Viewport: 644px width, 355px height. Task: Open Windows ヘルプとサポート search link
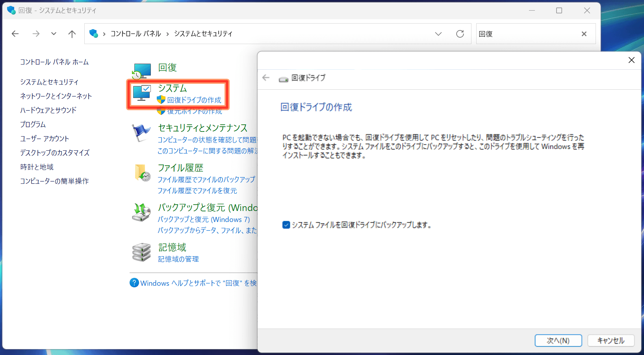pyautogui.click(x=199, y=283)
